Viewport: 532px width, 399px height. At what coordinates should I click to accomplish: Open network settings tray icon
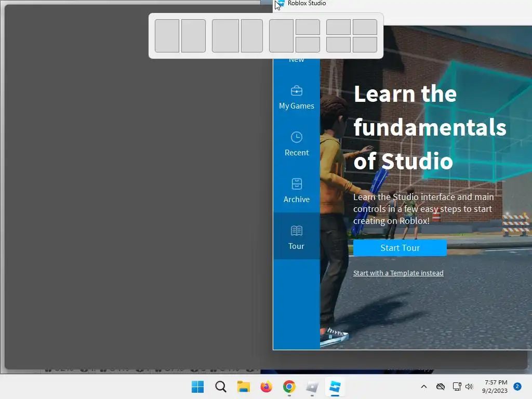point(457,387)
